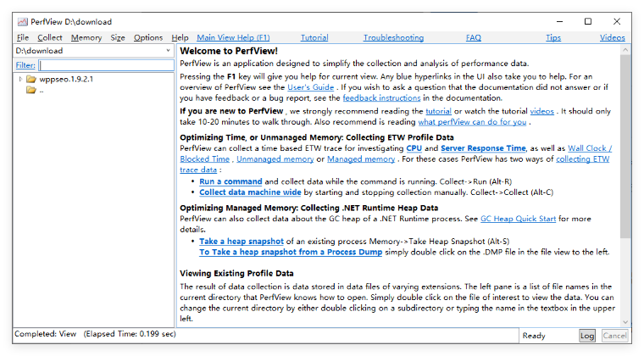Click the help pane vertical scrollbar thumb
644x356 pixels.
pyautogui.click(x=625, y=146)
